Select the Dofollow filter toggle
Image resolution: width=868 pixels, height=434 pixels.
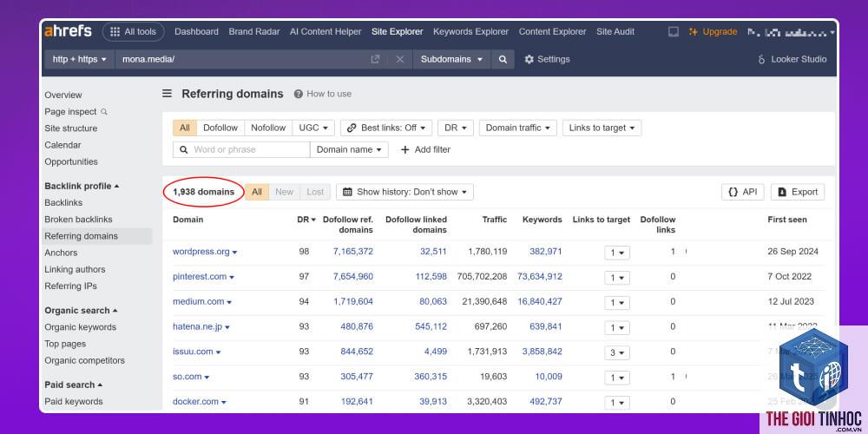[x=220, y=128]
